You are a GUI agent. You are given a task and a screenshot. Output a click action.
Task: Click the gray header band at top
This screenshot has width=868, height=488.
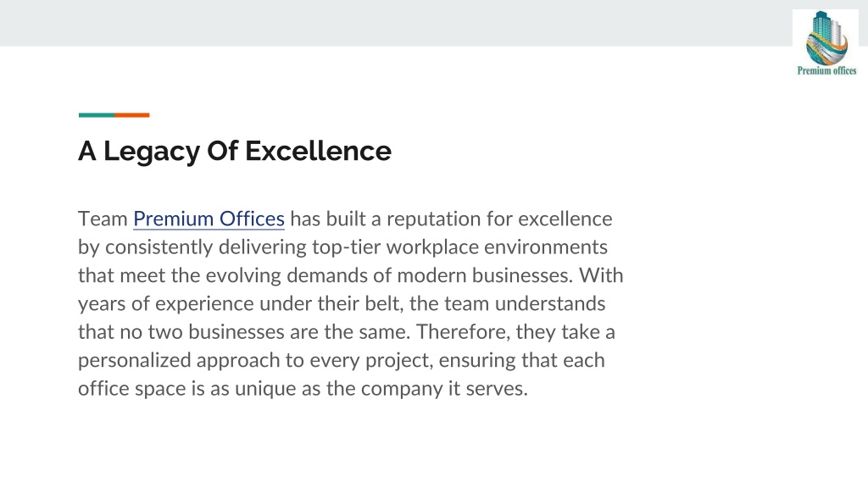396,23
